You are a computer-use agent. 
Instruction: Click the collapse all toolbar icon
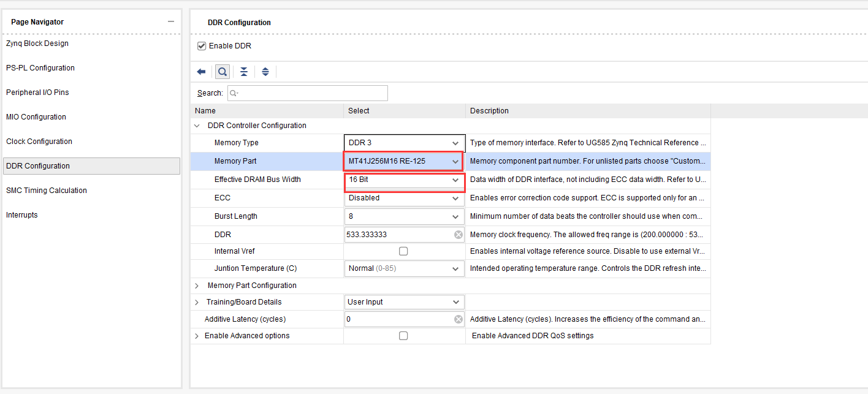click(244, 72)
